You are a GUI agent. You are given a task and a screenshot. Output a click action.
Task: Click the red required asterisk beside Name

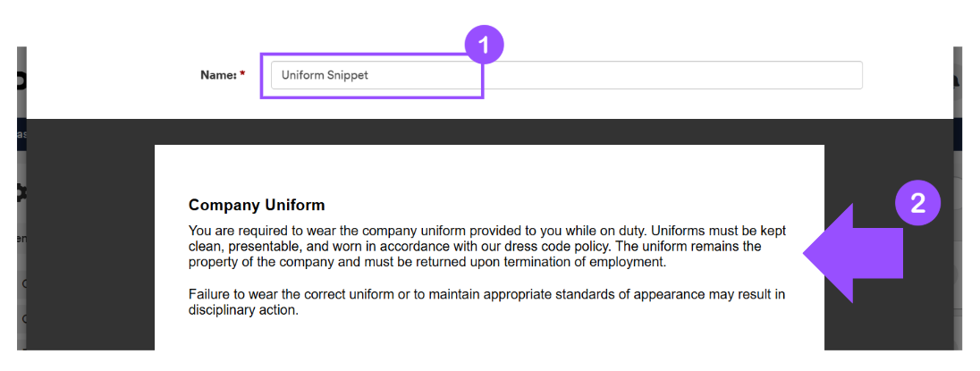[242, 74]
